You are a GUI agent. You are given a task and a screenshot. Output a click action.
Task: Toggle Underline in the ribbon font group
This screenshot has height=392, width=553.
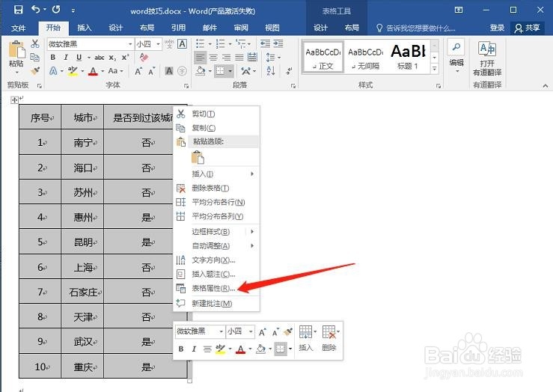click(79, 58)
